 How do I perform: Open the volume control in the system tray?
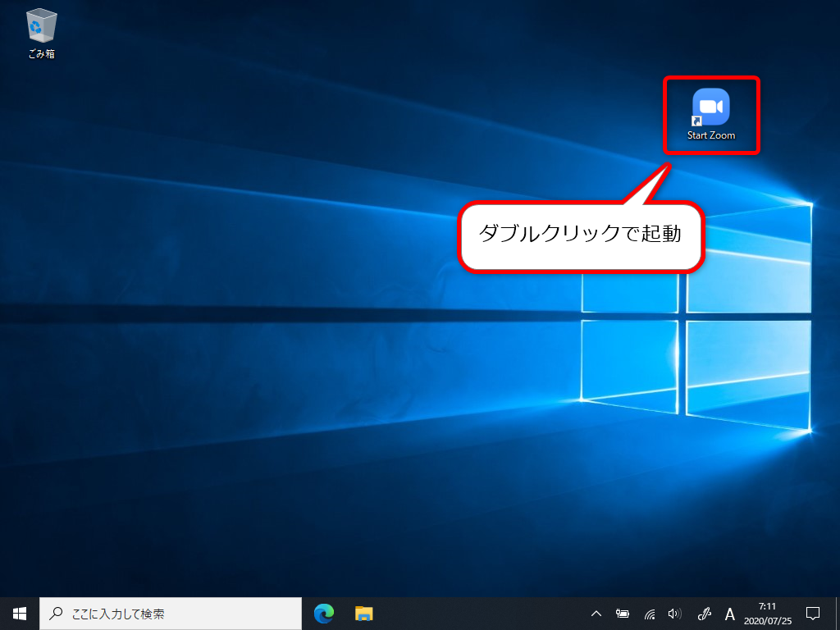[x=674, y=613]
